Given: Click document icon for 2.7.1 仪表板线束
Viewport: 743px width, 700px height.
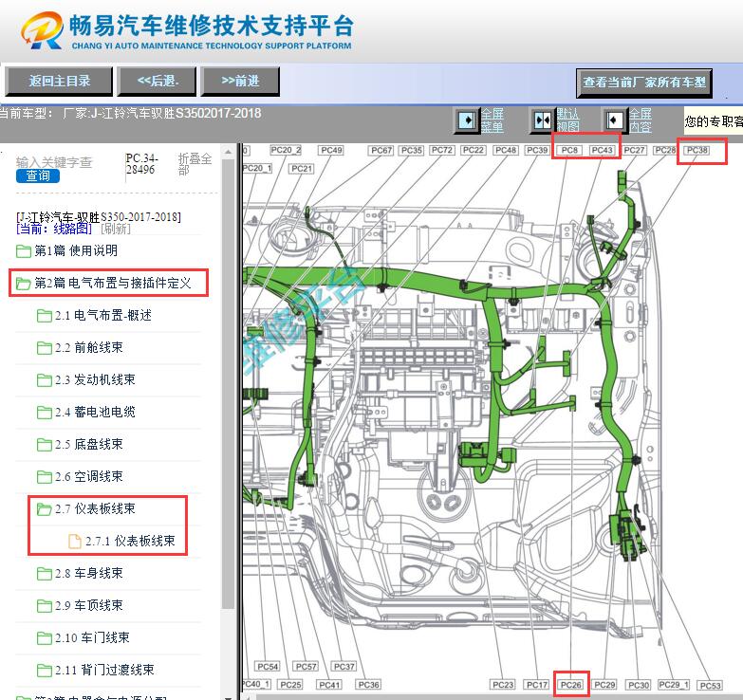Looking at the screenshot, I should 75,541.
